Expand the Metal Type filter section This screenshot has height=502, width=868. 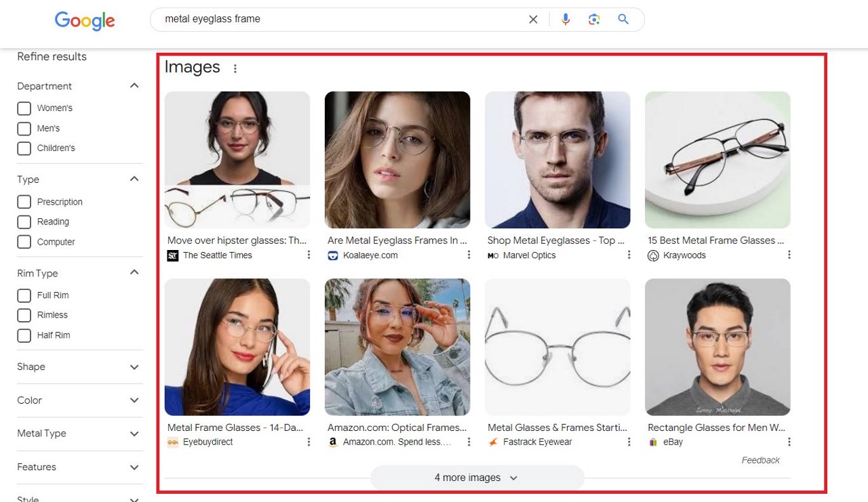134,434
